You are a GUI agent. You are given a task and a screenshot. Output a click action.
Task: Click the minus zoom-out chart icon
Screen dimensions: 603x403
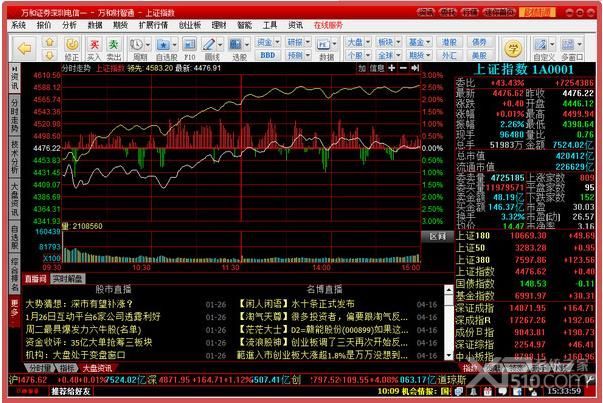[403, 68]
